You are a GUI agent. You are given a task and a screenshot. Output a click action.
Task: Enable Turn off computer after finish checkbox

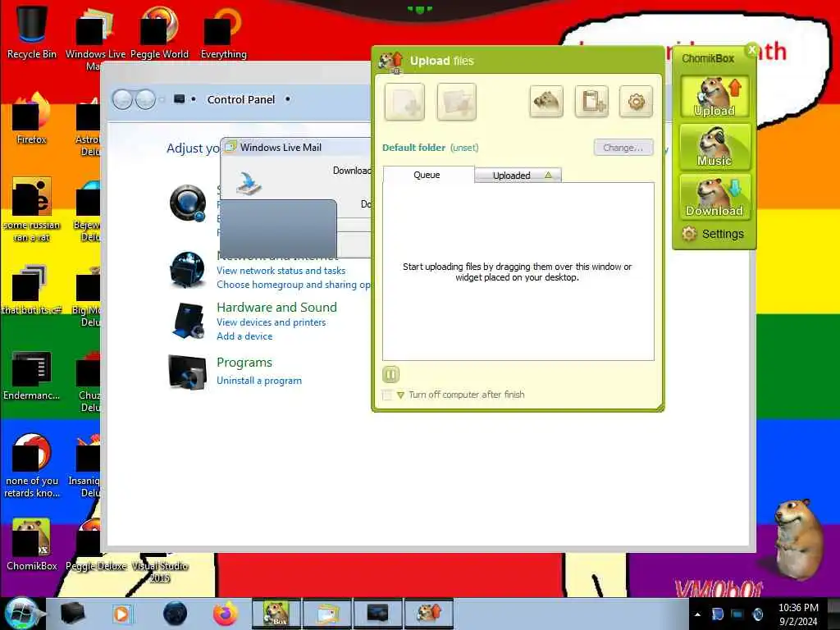387,395
